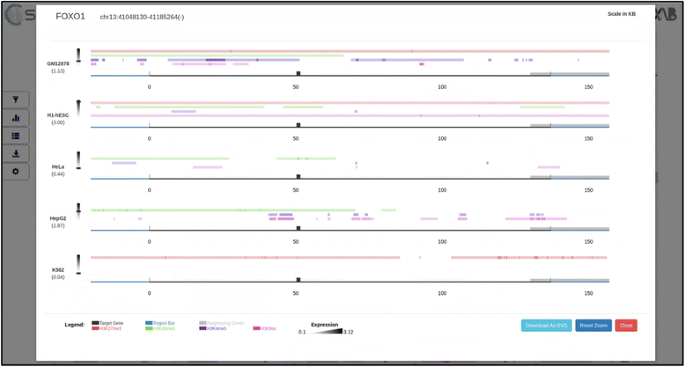Click the Legend: label
This screenshot has height=367, width=685.
tap(74, 325)
